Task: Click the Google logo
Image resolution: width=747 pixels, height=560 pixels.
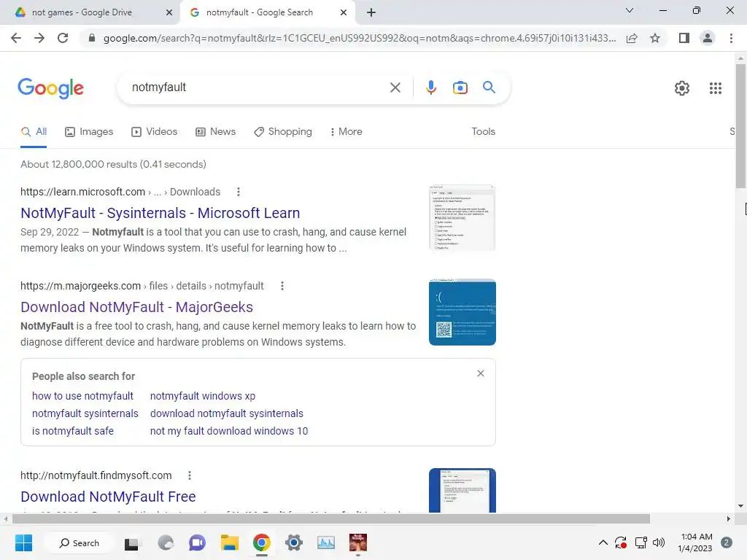Action: click(50, 88)
